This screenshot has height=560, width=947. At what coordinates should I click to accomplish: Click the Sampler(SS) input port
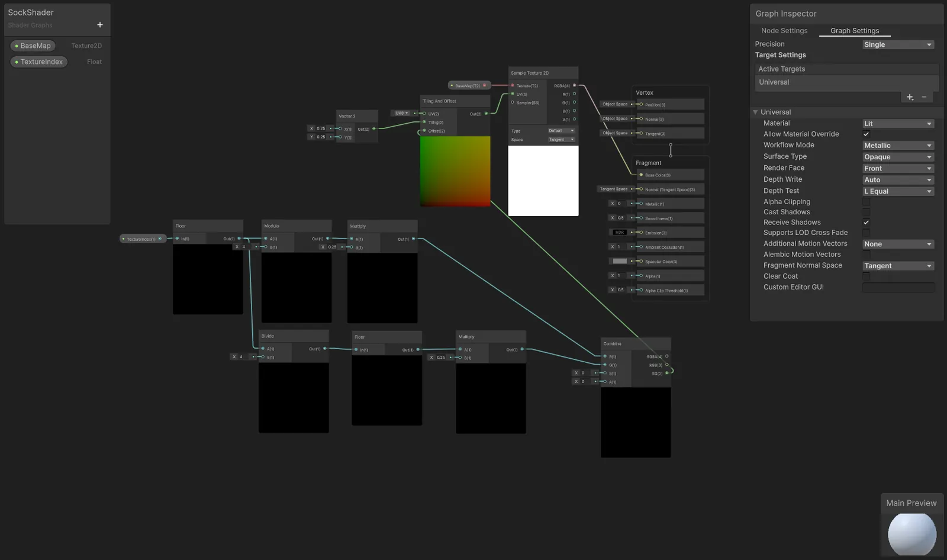[x=513, y=102]
